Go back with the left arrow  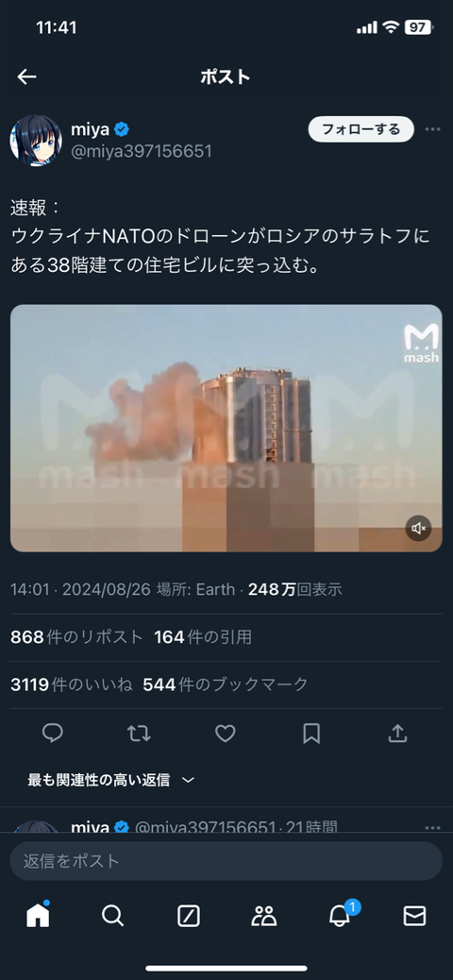pyautogui.click(x=26, y=76)
